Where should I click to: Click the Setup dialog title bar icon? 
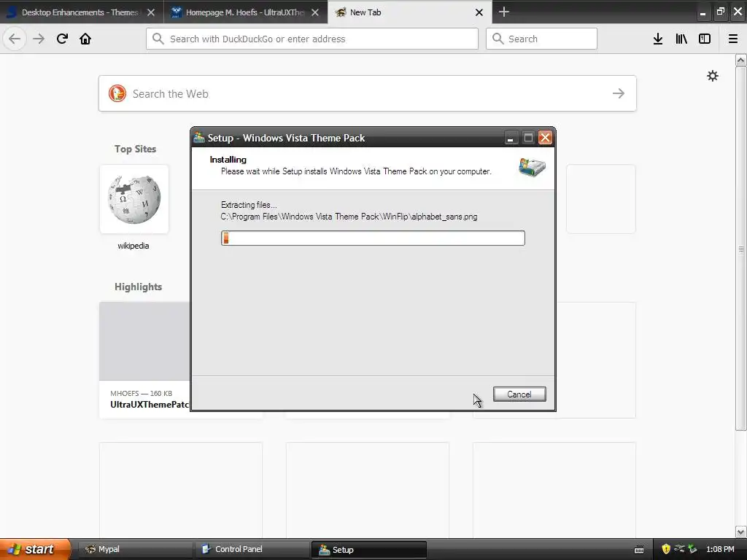click(199, 138)
